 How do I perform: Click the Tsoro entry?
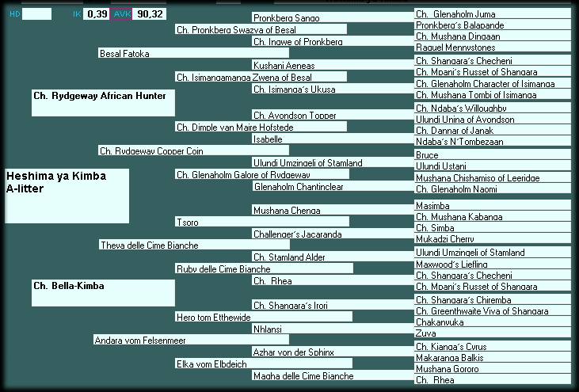pyautogui.click(x=262, y=222)
